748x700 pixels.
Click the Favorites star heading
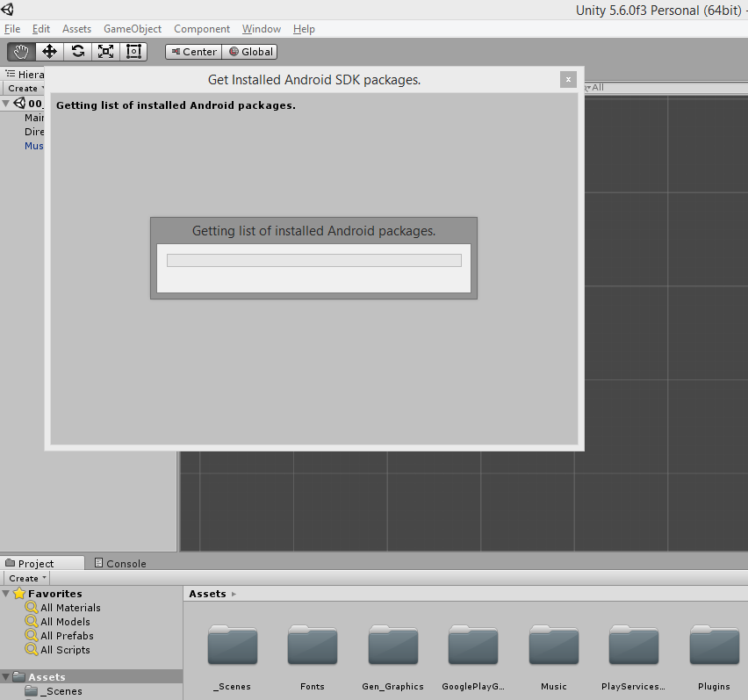[47, 594]
